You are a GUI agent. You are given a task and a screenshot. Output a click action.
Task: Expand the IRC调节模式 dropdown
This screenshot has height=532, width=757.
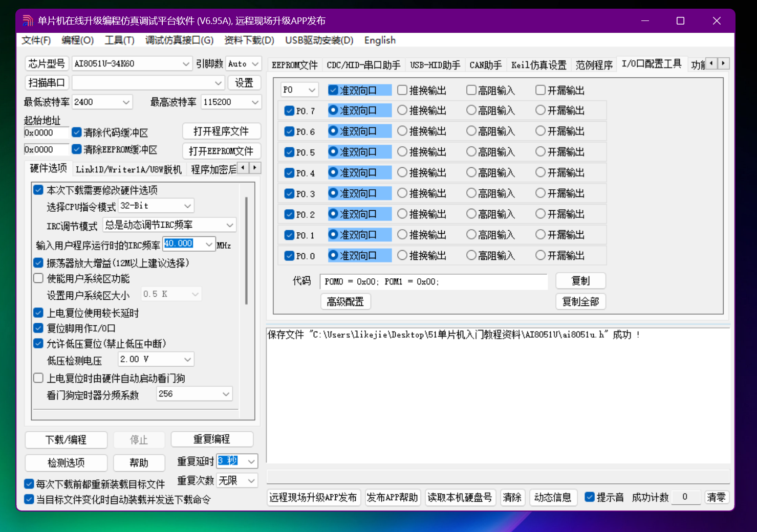[230, 225]
